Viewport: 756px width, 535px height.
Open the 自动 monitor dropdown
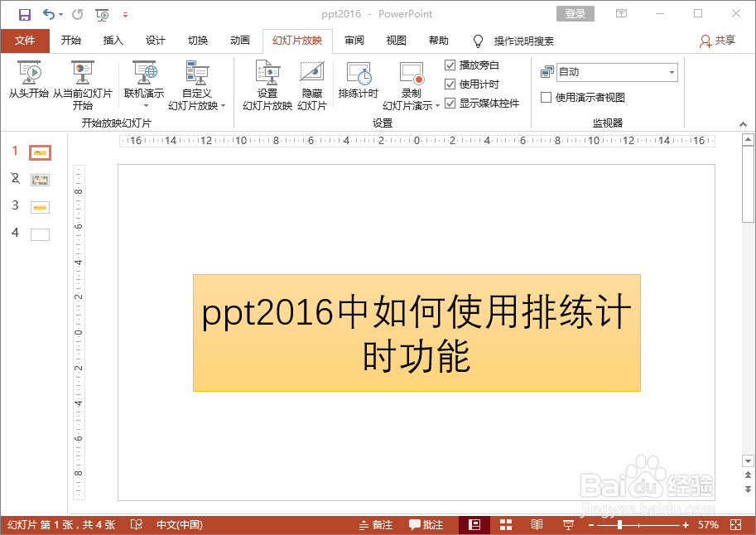tap(672, 72)
